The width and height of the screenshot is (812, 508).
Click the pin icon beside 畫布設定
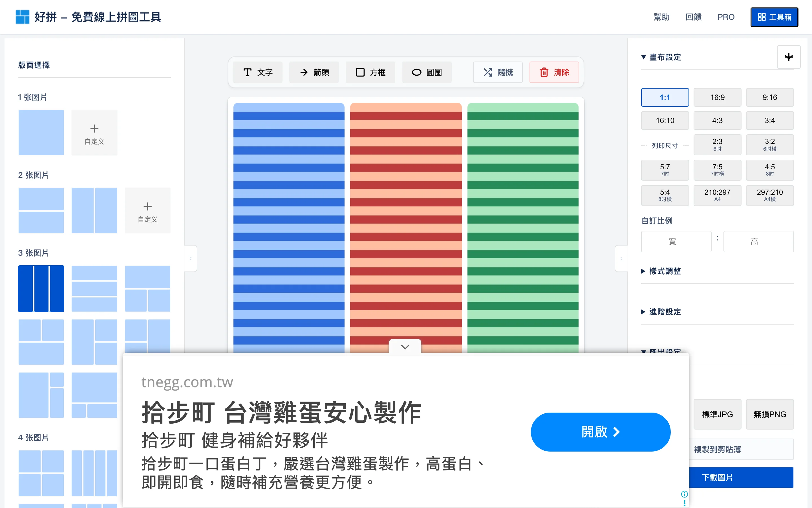(x=789, y=57)
